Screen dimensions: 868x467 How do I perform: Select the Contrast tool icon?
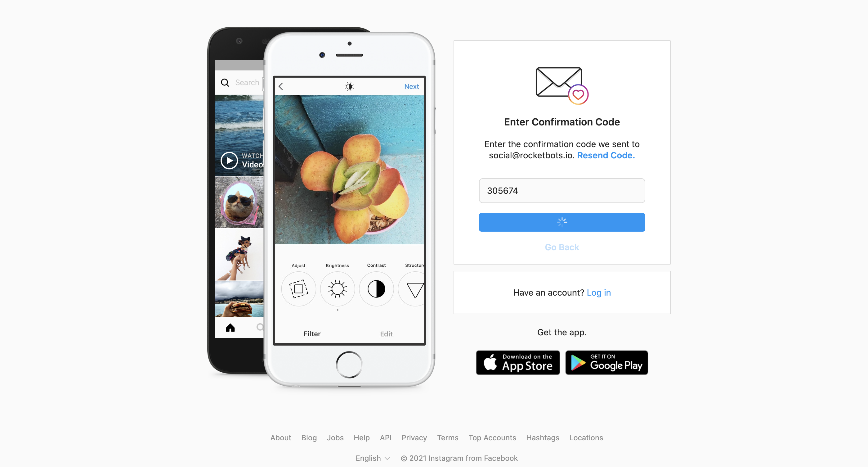click(376, 287)
